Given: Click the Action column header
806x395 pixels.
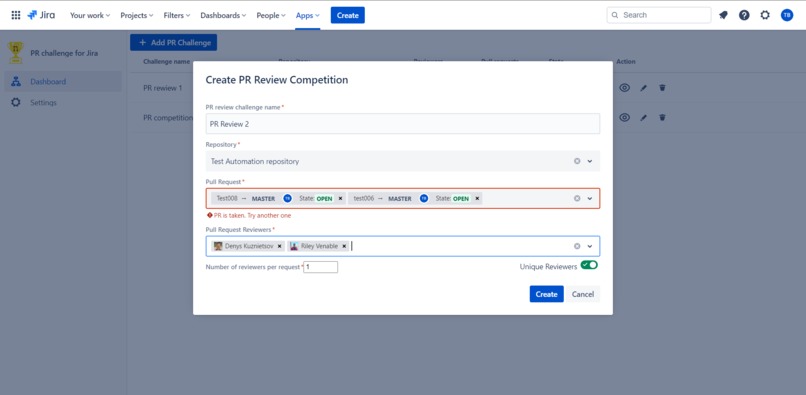Looking at the screenshot, I should point(626,61).
